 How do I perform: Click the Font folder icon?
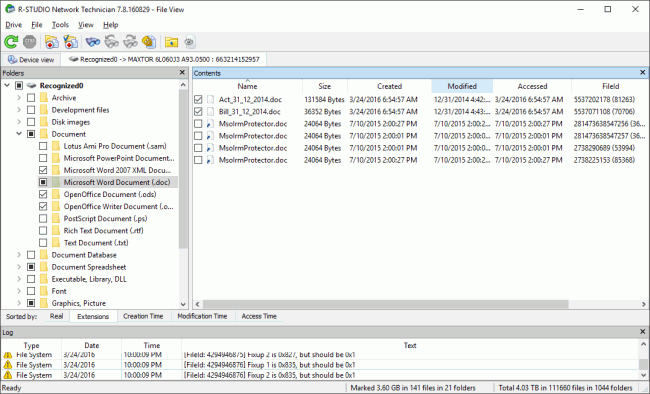click(44, 291)
